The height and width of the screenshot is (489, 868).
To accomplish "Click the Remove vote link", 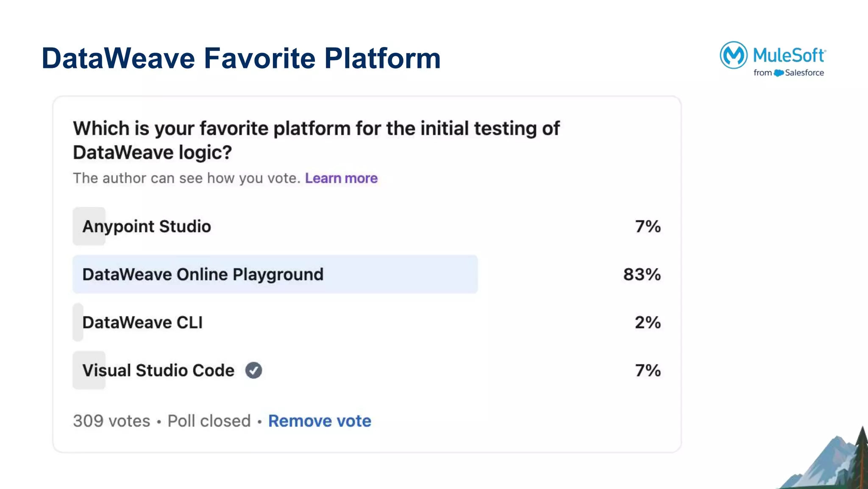I will point(320,421).
